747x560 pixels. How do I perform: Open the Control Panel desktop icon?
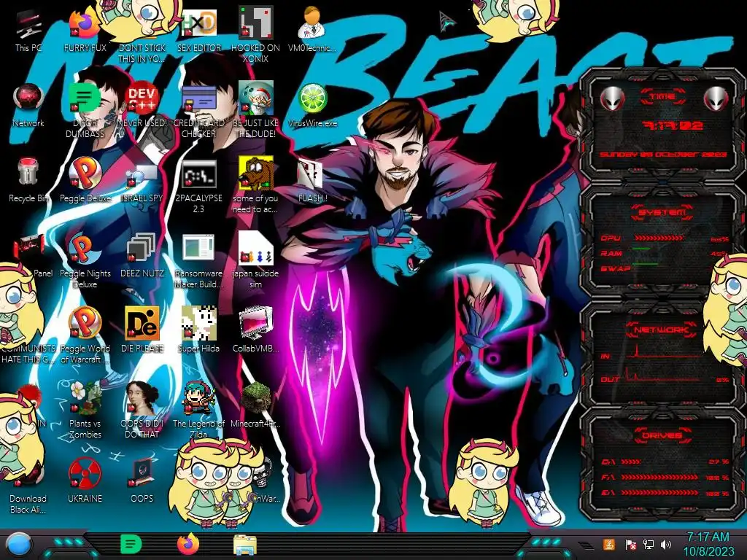29,249
